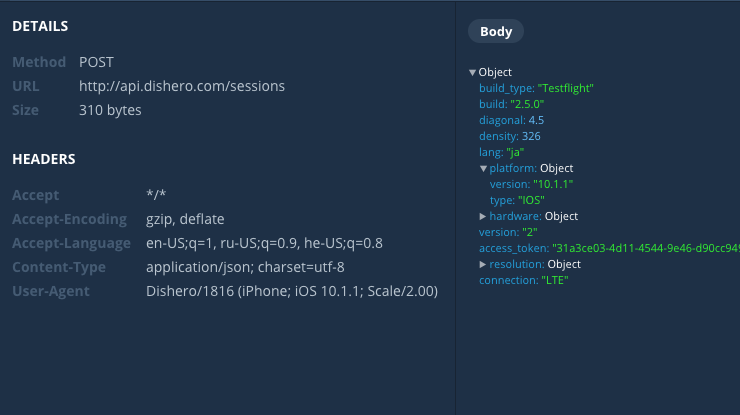
Task: Select the connection "LTE" entry
Action: point(524,280)
